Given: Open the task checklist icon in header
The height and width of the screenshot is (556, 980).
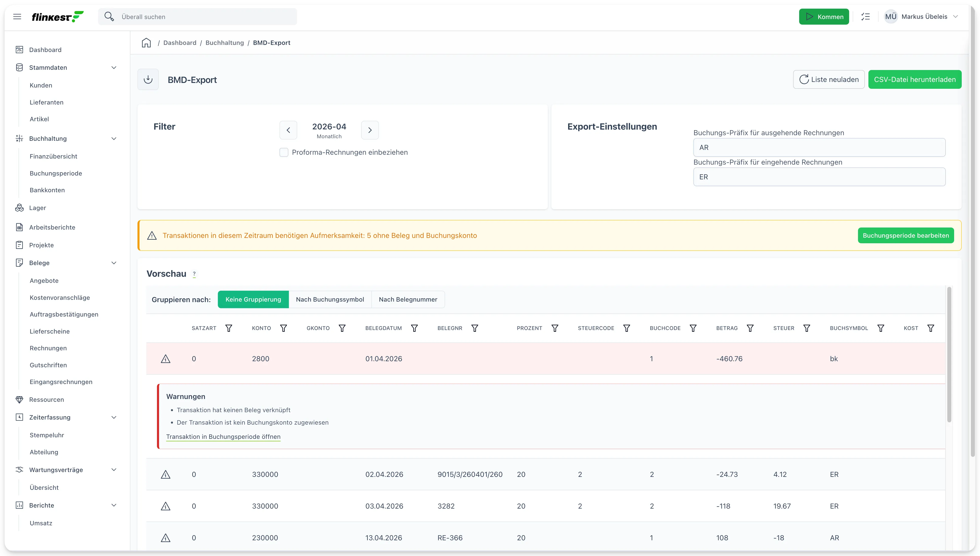Looking at the screenshot, I should pyautogui.click(x=865, y=16).
